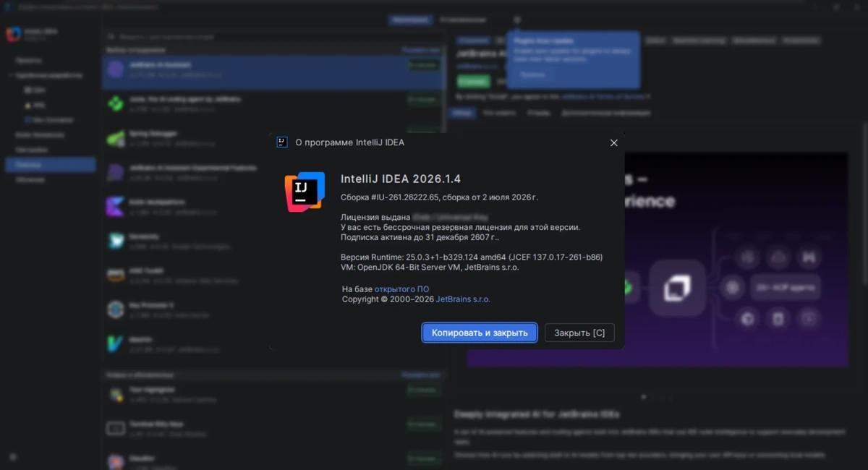Select the Dev Container item in sidebar
The height and width of the screenshot is (470, 868).
(x=50, y=120)
